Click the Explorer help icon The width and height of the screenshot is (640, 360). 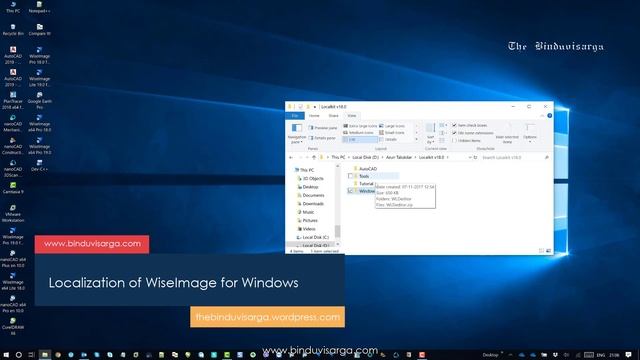(549, 116)
